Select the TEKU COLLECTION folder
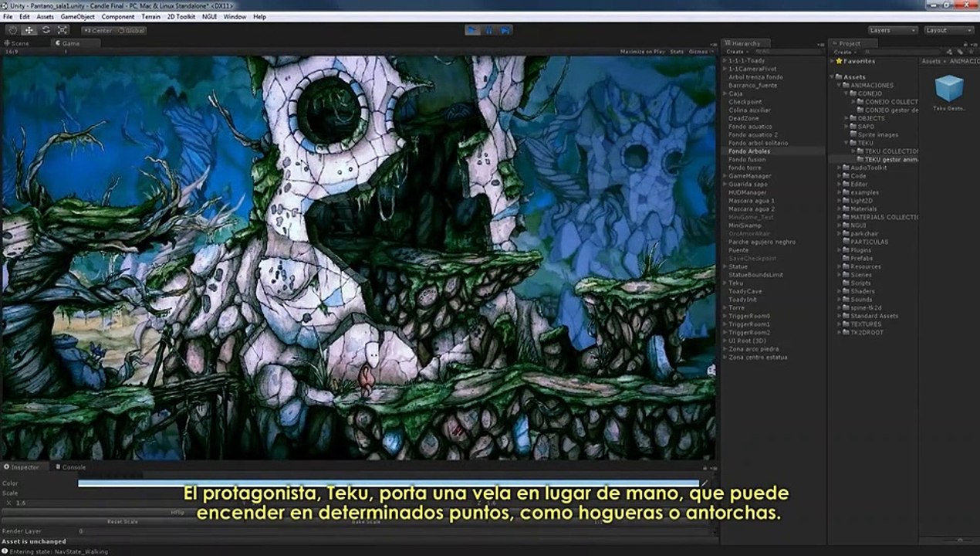This screenshot has height=556, width=980. pyautogui.click(x=887, y=151)
